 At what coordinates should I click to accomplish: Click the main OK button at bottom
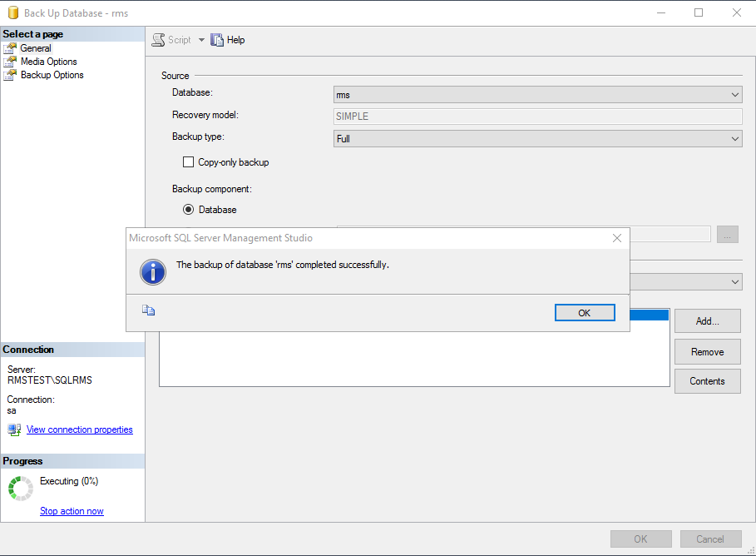(x=640, y=539)
